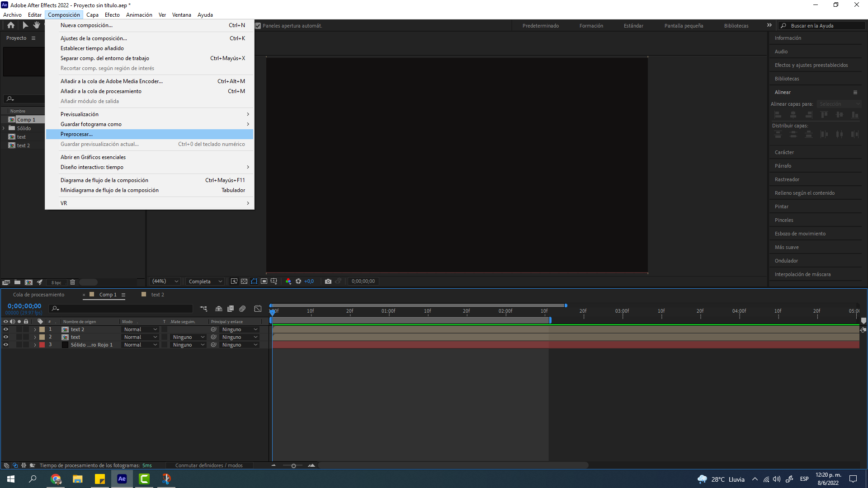Open resolution dropdown set to Completa
This screenshot has height=488, width=868.
click(x=206, y=281)
